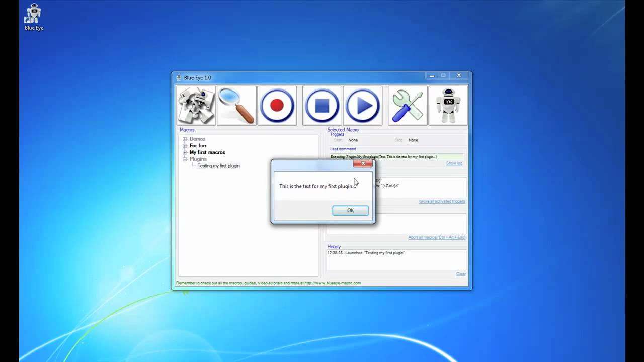
Task: Expand the Demos folder
Action: [185, 139]
